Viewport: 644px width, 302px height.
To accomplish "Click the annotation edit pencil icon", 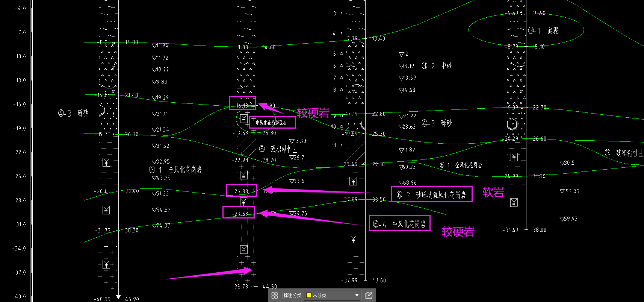I will [x=369, y=295].
